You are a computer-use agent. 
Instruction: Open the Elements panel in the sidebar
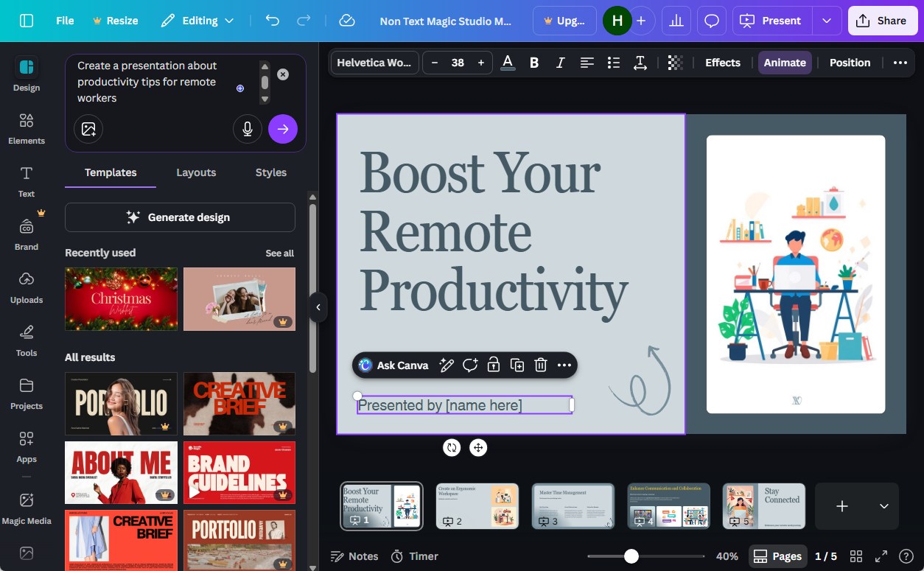(26, 130)
